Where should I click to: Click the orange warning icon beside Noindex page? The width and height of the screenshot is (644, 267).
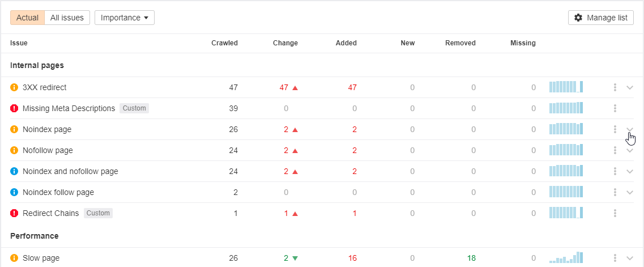click(x=14, y=129)
